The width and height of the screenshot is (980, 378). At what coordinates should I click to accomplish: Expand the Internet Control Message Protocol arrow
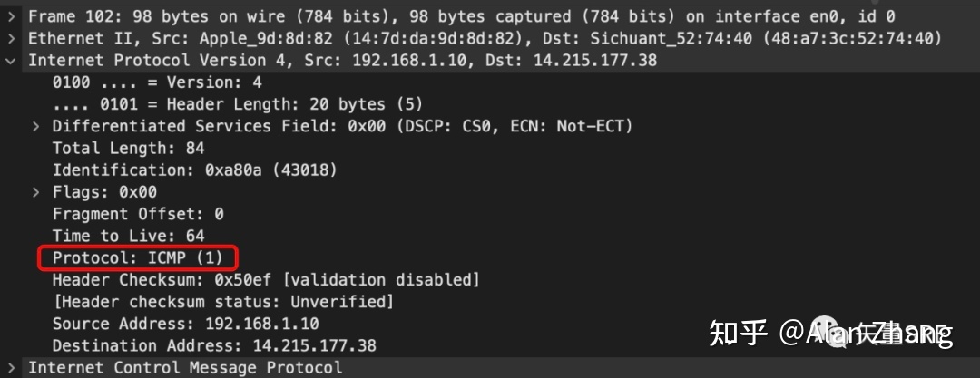click(12, 367)
